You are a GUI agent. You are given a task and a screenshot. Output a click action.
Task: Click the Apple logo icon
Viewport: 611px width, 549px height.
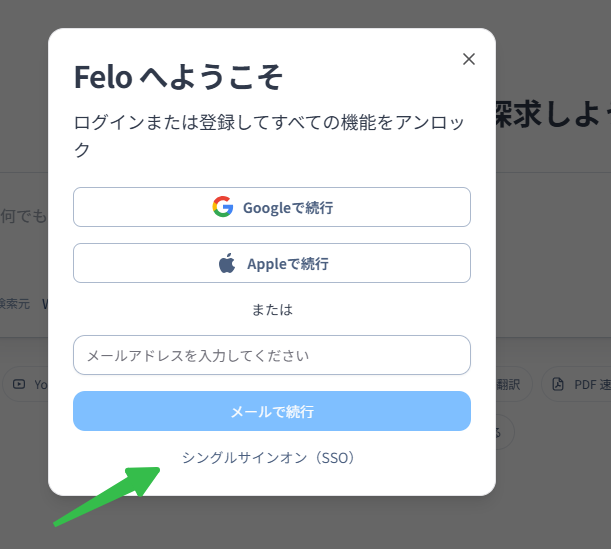point(227,263)
